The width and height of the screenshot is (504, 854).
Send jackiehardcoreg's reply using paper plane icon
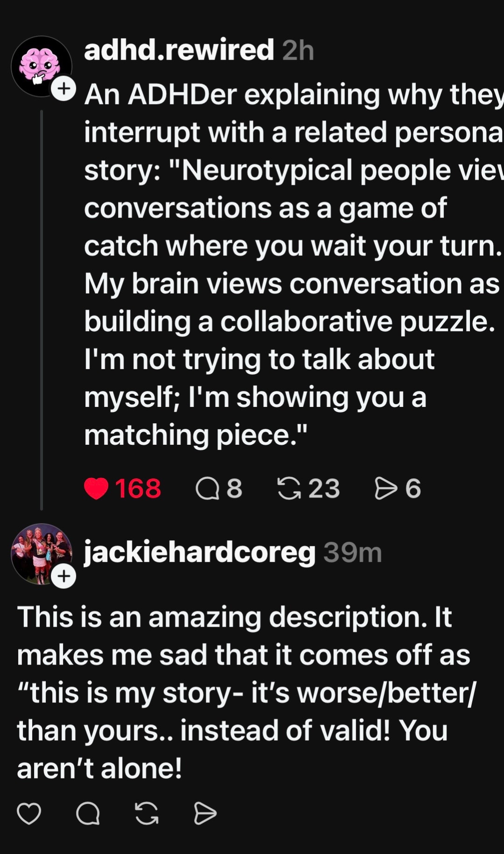tap(205, 813)
